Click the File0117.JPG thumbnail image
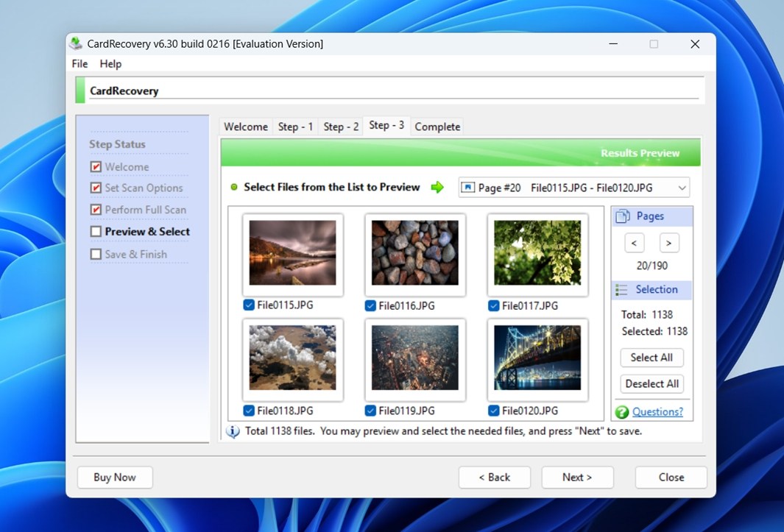The width and height of the screenshot is (784, 532). click(537, 254)
